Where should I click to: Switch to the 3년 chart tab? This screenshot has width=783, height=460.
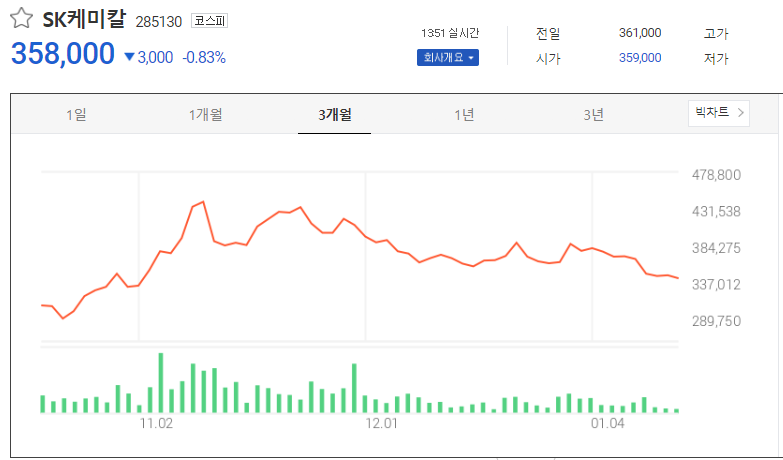click(x=593, y=114)
